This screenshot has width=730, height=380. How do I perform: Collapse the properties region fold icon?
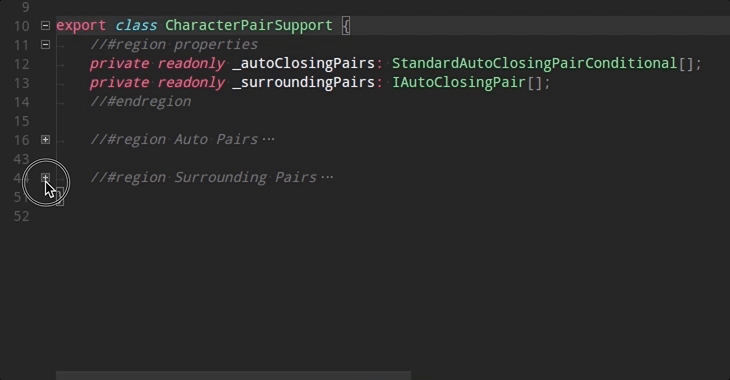pos(45,45)
